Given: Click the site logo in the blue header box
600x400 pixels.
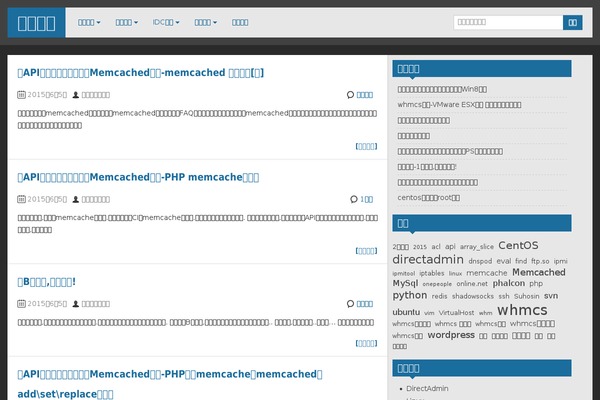Looking at the screenshot, I should pyautogui.click(x=36, y=23).
